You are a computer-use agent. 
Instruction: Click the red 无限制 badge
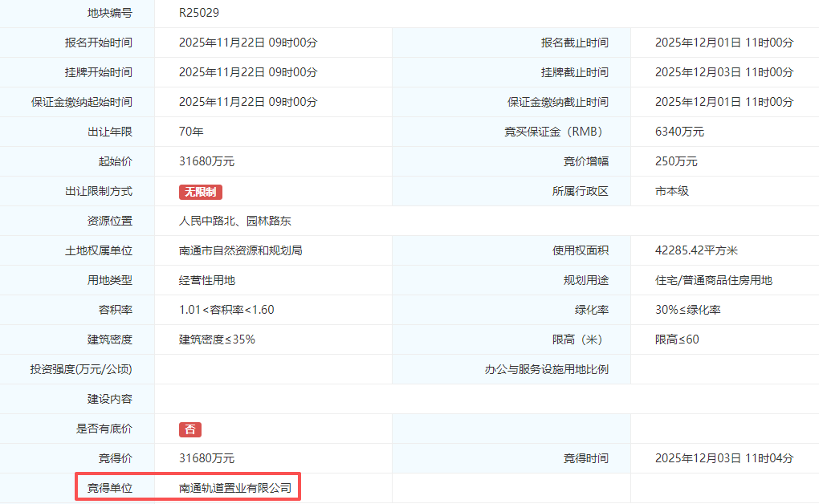point(200,192)
